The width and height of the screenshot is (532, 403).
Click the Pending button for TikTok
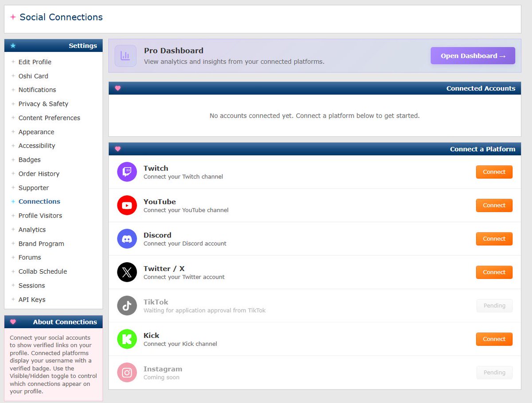click(494, 306)
